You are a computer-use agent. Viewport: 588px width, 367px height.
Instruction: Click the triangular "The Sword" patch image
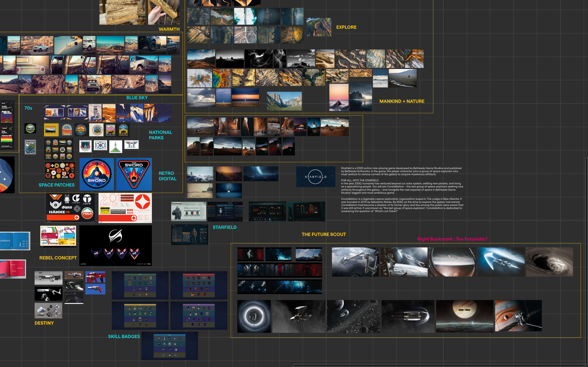click(x=134, y=174)
